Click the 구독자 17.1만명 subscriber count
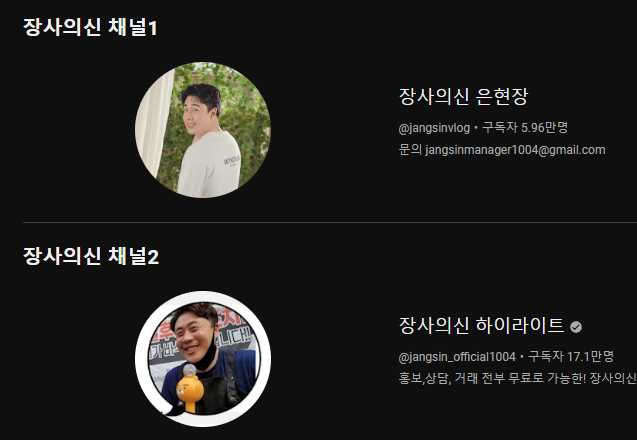This screenshot has height=440, width=637. [571, 357]
